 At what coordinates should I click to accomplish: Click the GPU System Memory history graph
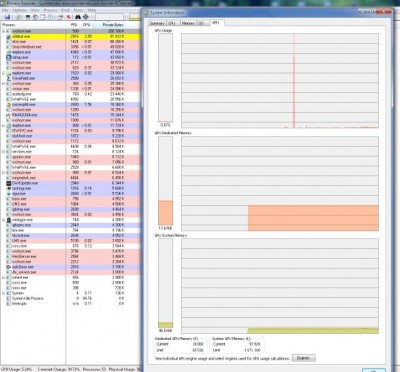(280, 286)
